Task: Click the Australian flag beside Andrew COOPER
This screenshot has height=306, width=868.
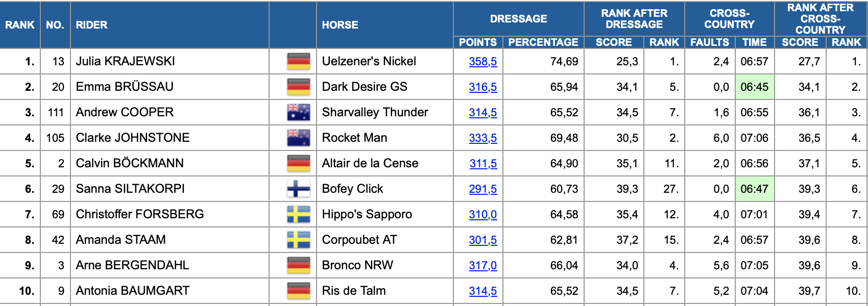Action: tap(299, 112)
